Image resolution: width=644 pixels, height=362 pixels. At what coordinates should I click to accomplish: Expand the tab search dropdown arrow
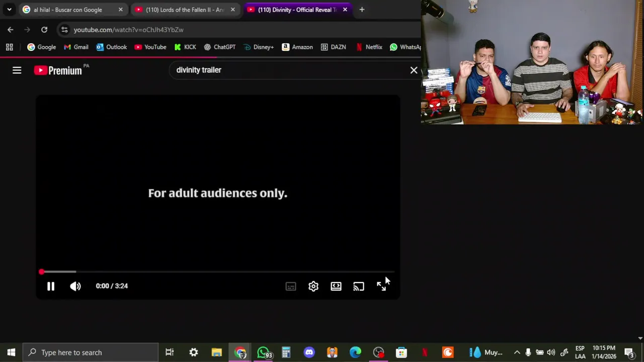tap(9, 10)
